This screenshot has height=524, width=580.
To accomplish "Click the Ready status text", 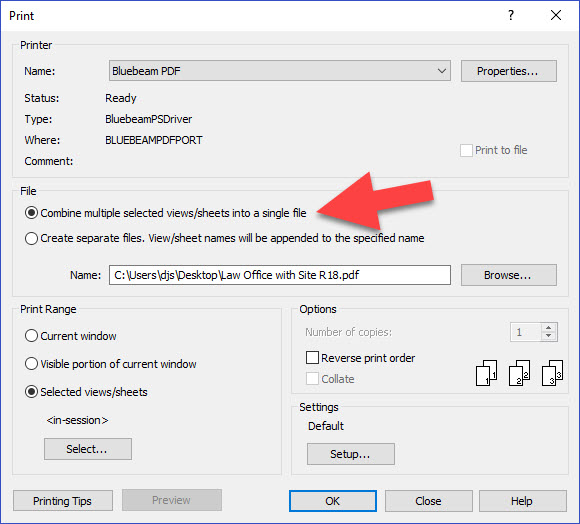I will 121,98.
